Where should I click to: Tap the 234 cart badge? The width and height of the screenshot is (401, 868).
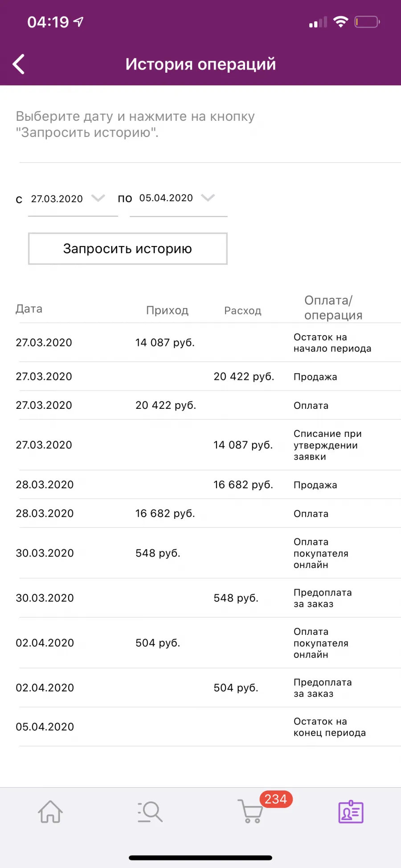[276, 799]
